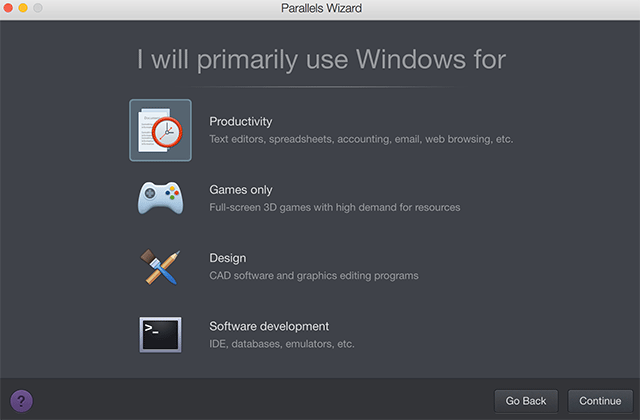Image resolution: width=640 pixels, height=420 pixels.
Task: Select the Software development terminal icon
Action: click(160, 335)
